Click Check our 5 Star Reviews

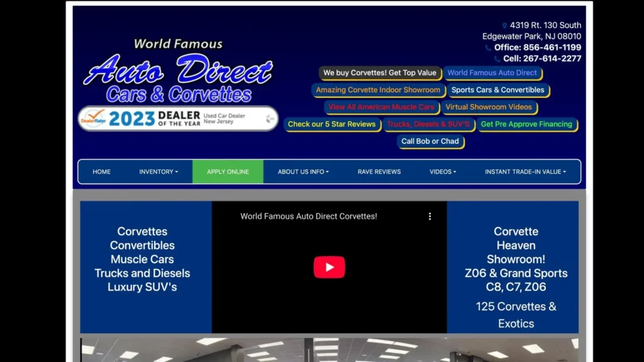click(331, 124)
